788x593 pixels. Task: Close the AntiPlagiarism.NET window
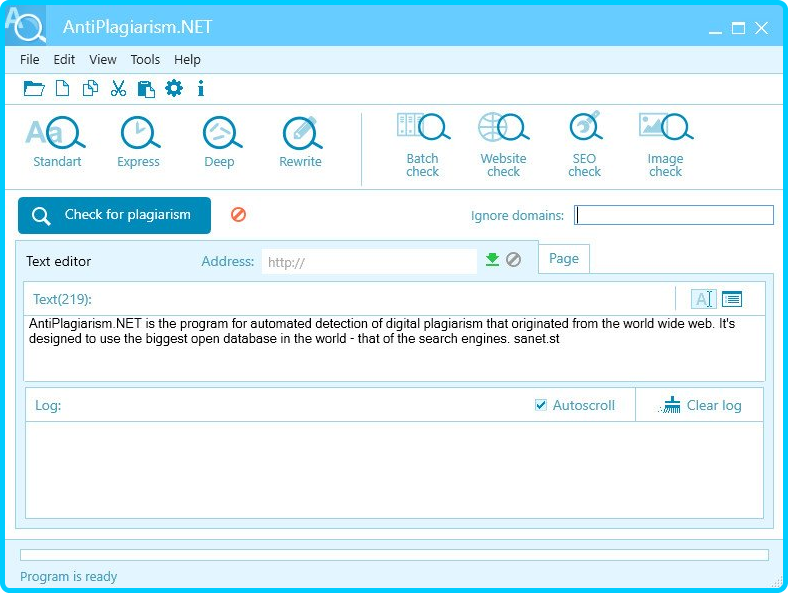coord(761,28)
